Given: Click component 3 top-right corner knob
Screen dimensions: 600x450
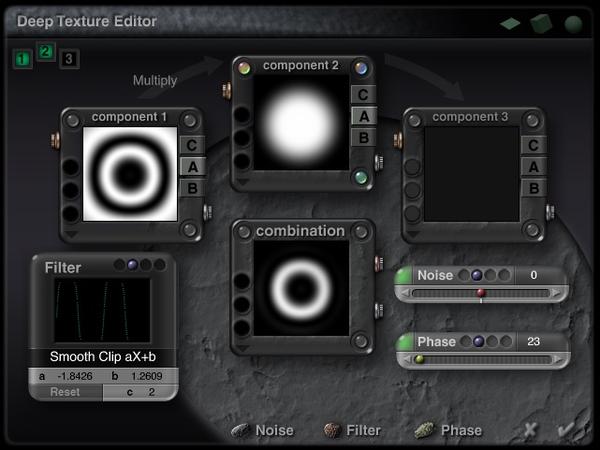Looking at the screenshot, I should point(532,120).
